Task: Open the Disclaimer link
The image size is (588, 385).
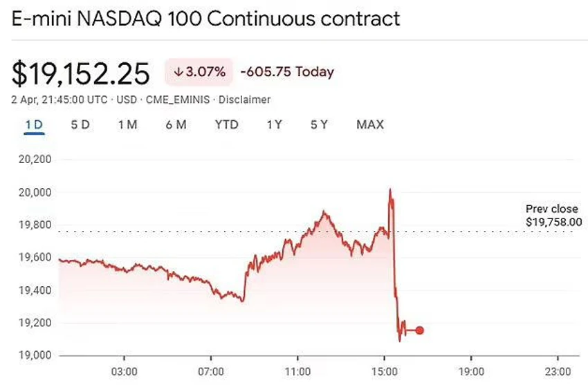Action: point(244,100)
